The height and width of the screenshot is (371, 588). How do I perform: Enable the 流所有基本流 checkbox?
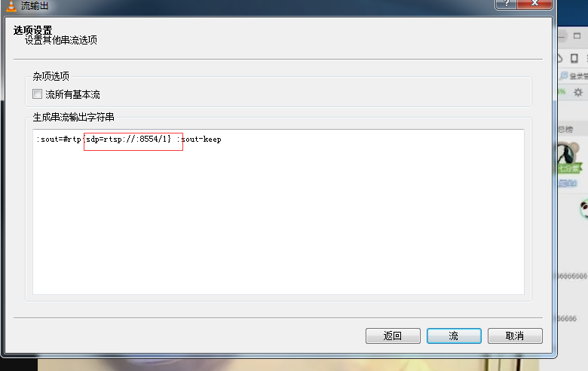tap(37, 94)
